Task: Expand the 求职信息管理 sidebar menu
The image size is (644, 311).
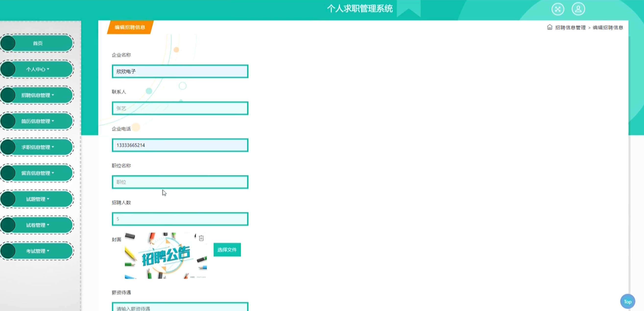Action: pos(37,147)
